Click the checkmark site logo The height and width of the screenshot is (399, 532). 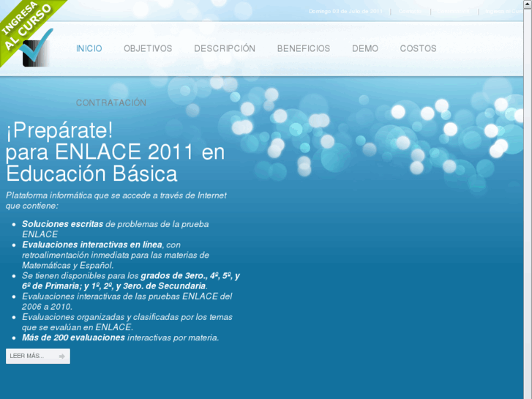click(x=37, y=48)
